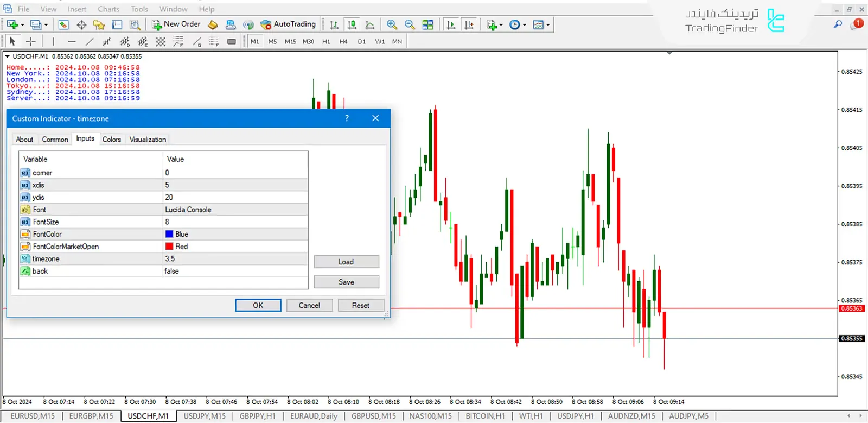Select the draw trendline tool
Image resolution: width=868 pixels, height=423 pixels.
click(x=90, y=41)
